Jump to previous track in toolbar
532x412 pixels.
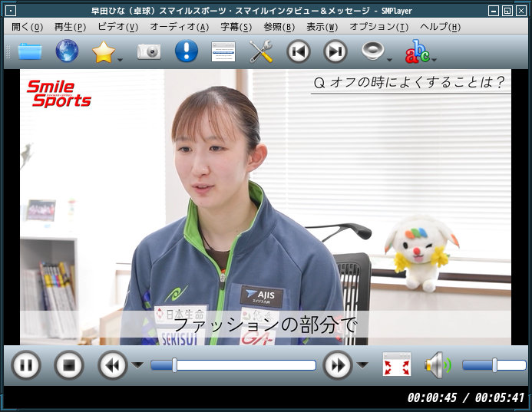point(298,51)
